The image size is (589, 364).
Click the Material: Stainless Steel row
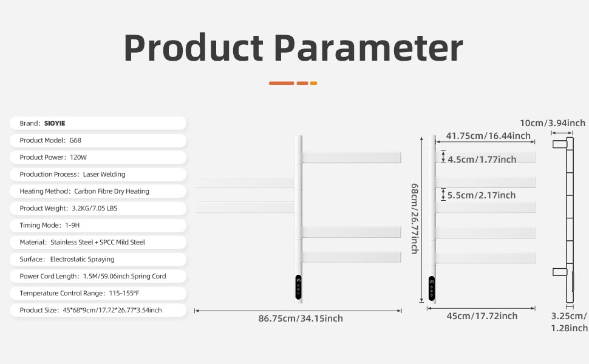pos(97,242)
